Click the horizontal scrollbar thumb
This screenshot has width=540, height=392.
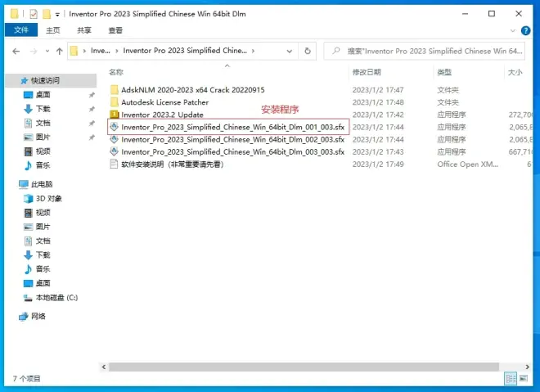point(304,367)
